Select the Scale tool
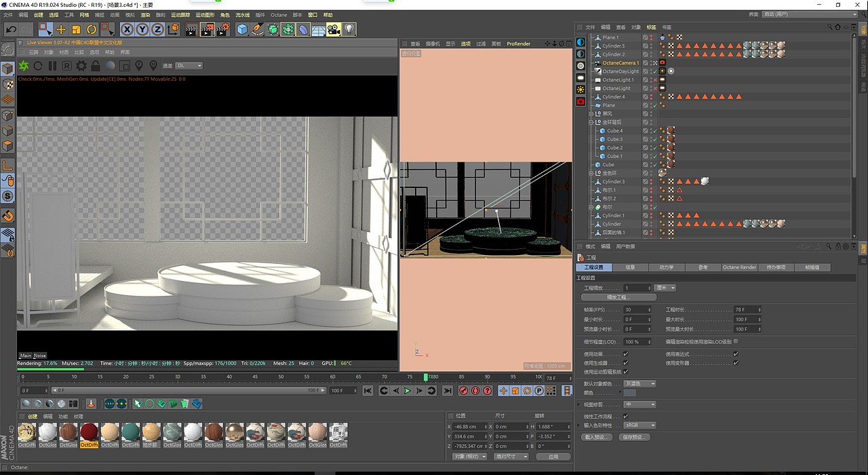Screen dimensions: 868x475 76,29
